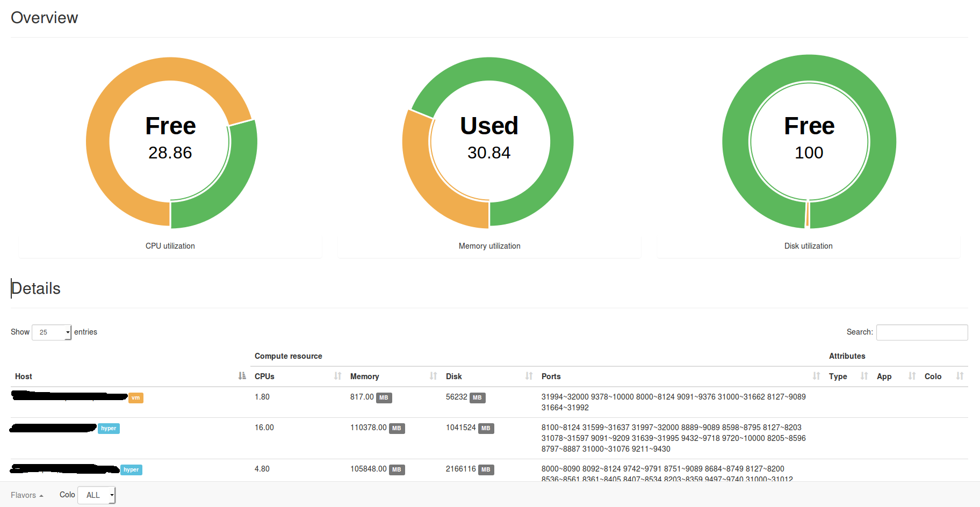The width and height of the screenshot is (980, 507).
Task: Click the Disk utilization donut chart
Action: [809, 142]
